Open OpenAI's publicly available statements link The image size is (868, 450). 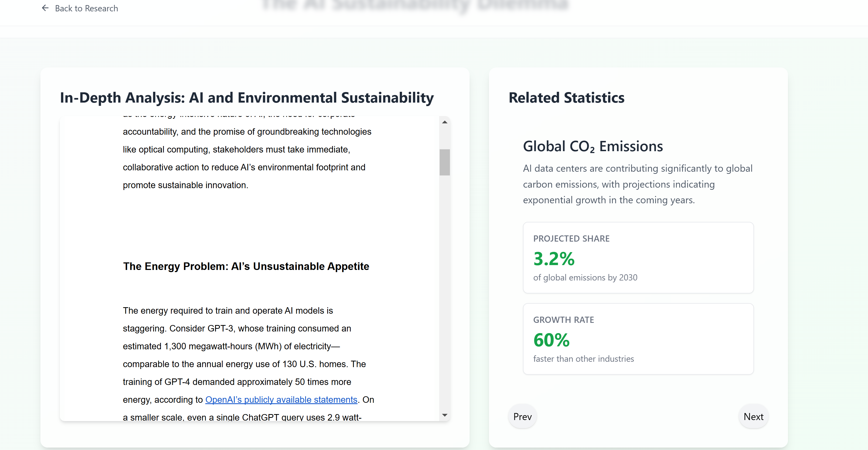(x=281, y=400)
